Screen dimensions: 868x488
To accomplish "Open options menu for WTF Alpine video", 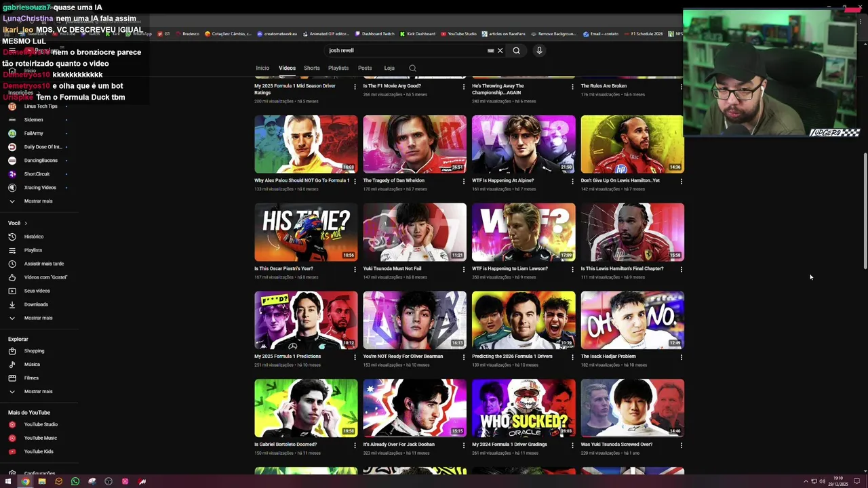I will click(x=572, y=181).
